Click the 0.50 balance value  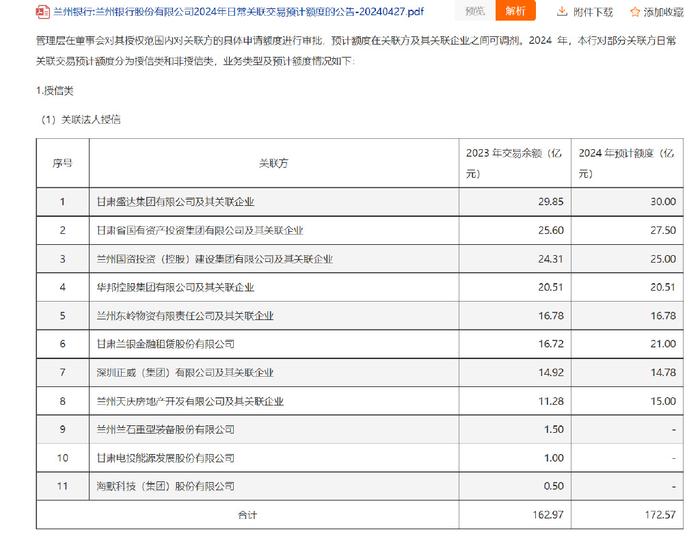click(554, 486)
